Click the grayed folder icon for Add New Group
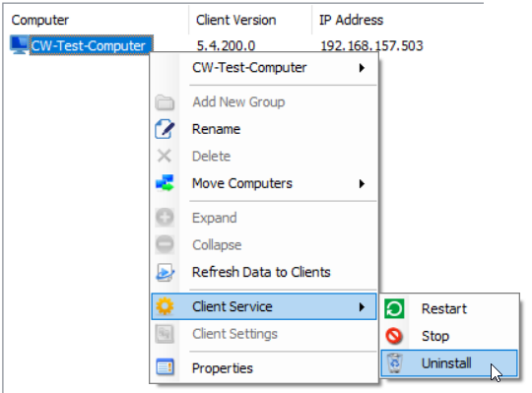The height and width of the screenshot is (393, 532). pyautogui.click(x=165, y=102)
